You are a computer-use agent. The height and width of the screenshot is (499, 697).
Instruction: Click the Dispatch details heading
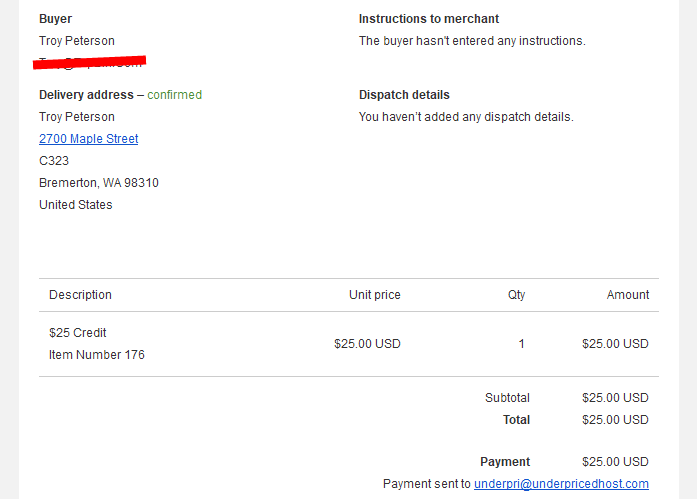coord(404,95)
